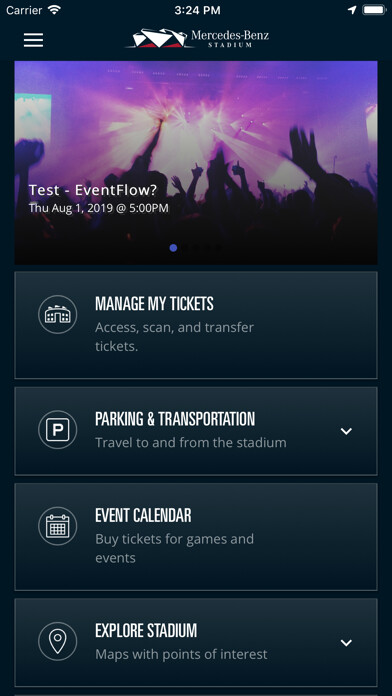Tap the calendar grid icon
Image resolution: width=392 pixels, height=696 pixels.
click(x=58, y=526)
